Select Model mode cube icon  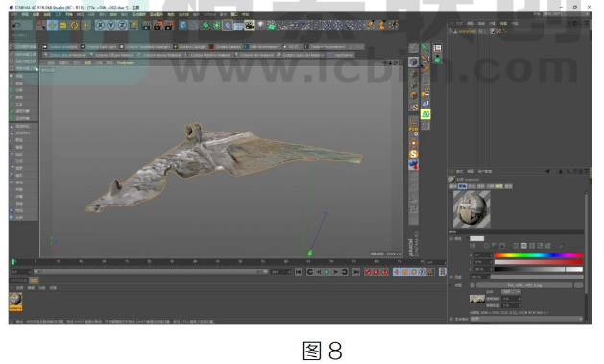coord(413,61)
